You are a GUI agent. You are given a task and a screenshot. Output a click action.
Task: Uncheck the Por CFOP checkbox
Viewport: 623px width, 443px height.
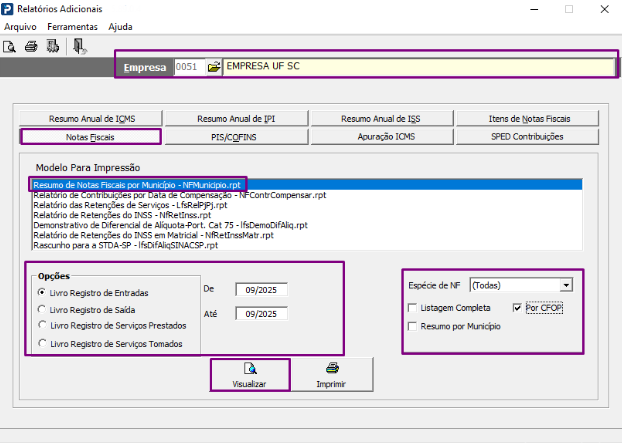click(x=518, y=308)
